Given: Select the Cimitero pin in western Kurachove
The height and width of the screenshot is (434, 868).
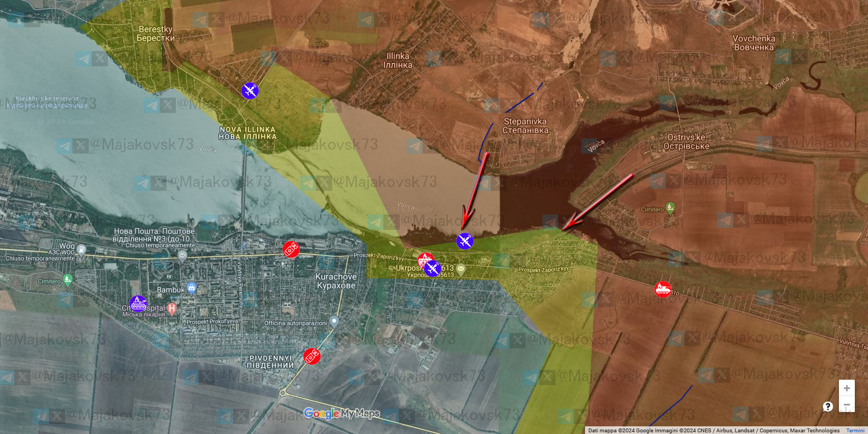Looking at the screenshot, I should click(67, 280).
